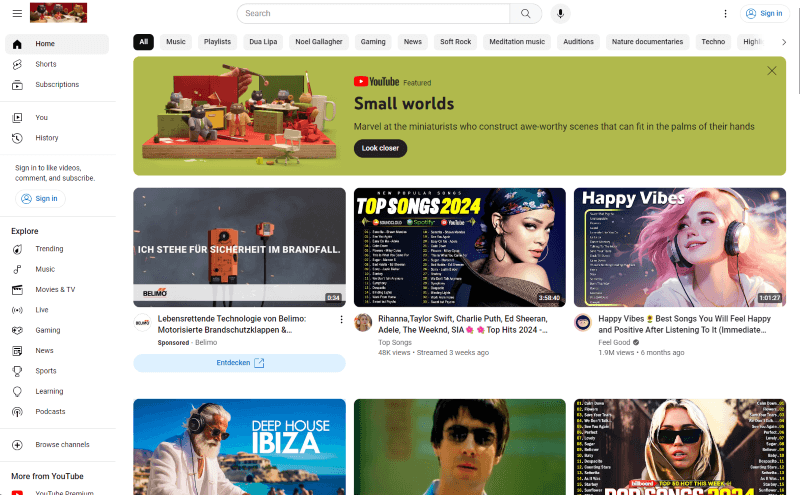Open Trending in Explore
800x495 pixels.
57,249
